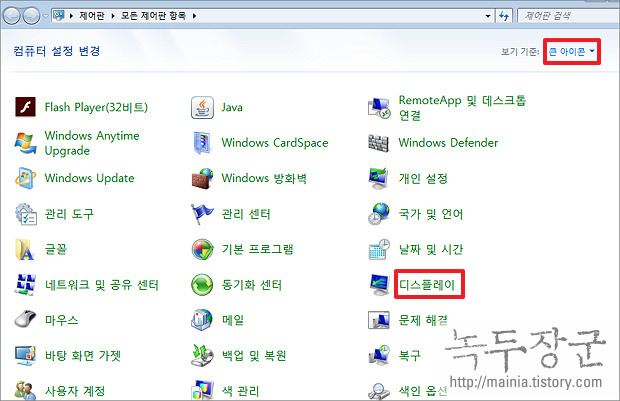Expand arrow before 제어판 in address bar
Image resolution: width=620 pixels, height=401 pixels.
(x=71, y=16)
